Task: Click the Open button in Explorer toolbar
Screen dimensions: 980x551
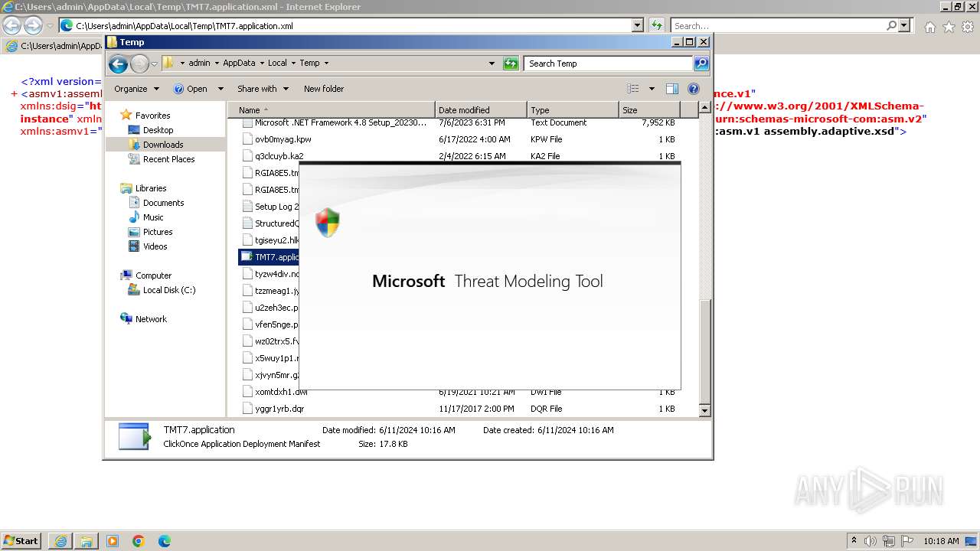Action: tap(191, 89)
